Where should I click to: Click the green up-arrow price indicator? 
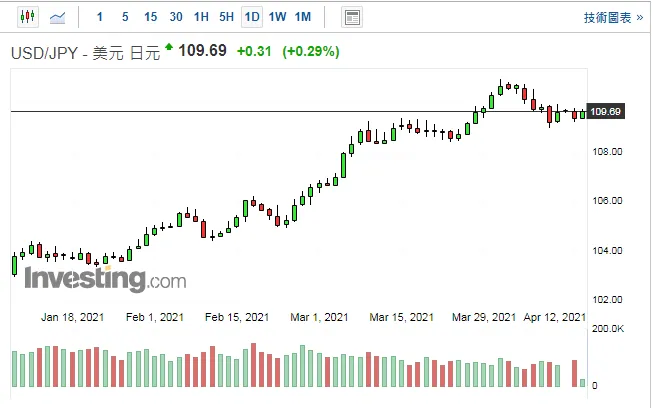169,47
